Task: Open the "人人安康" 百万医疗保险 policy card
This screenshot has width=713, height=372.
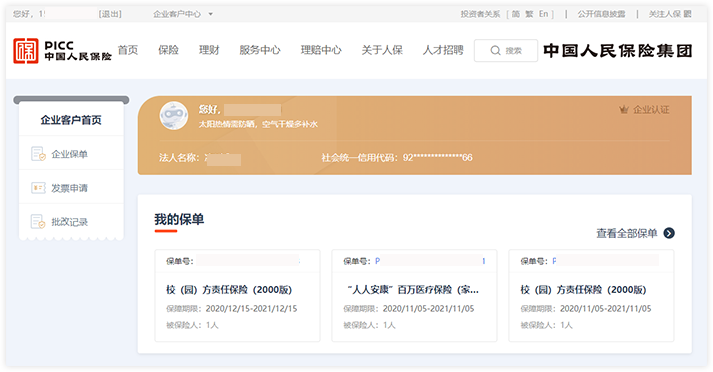Action: [x=414, y=296]
